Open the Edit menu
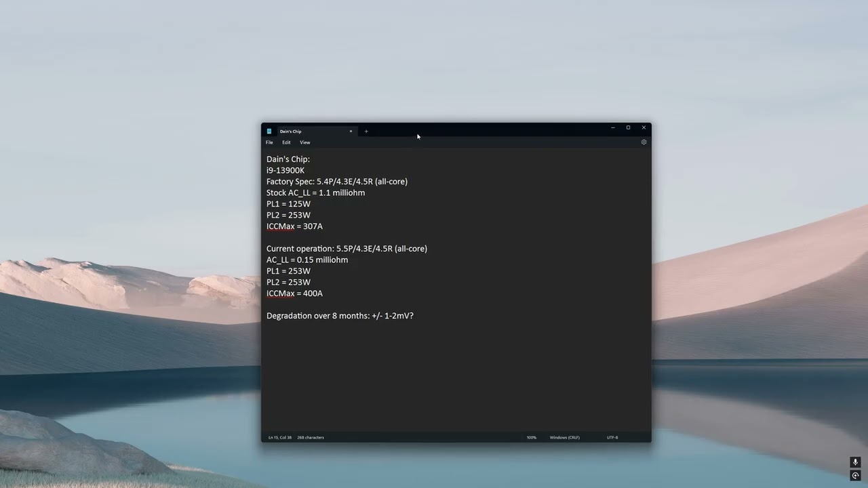Screen dimensions: 868x488 286,142
